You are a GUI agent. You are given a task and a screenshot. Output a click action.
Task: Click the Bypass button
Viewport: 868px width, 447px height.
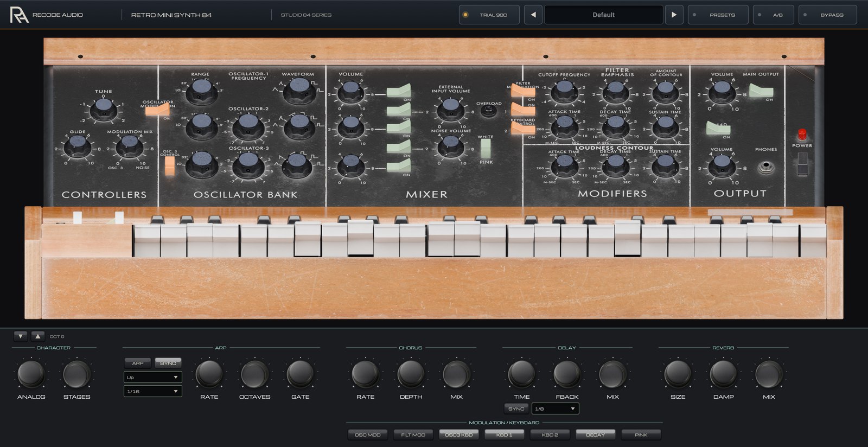[x=827, y=15]
